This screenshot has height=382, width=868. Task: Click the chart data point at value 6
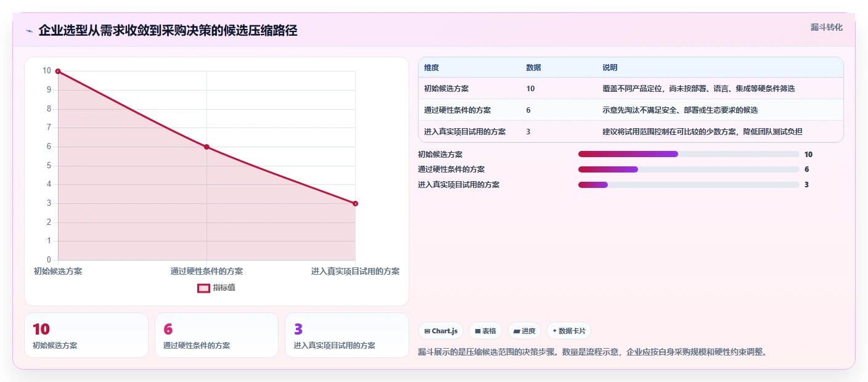[x=207, y=147]
